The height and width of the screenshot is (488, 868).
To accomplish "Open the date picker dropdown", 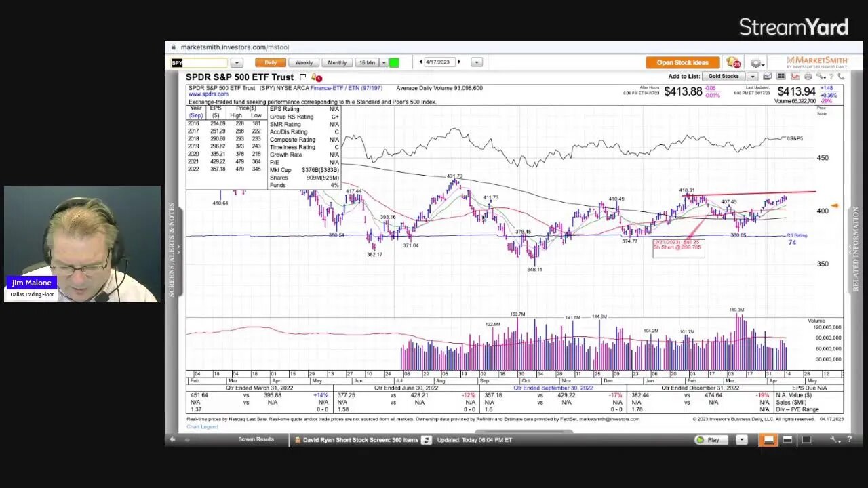I will point(477,62).
